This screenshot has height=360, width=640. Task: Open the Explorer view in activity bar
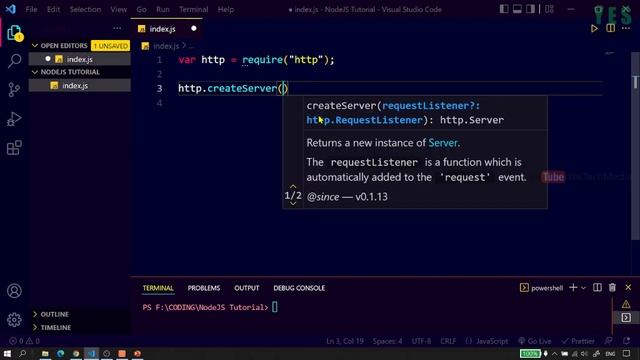[14, 33]
